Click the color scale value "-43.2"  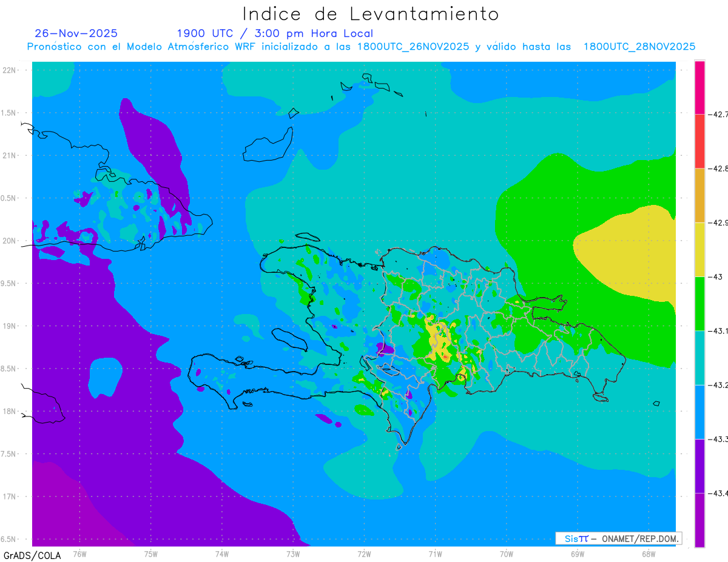(718, 385)
